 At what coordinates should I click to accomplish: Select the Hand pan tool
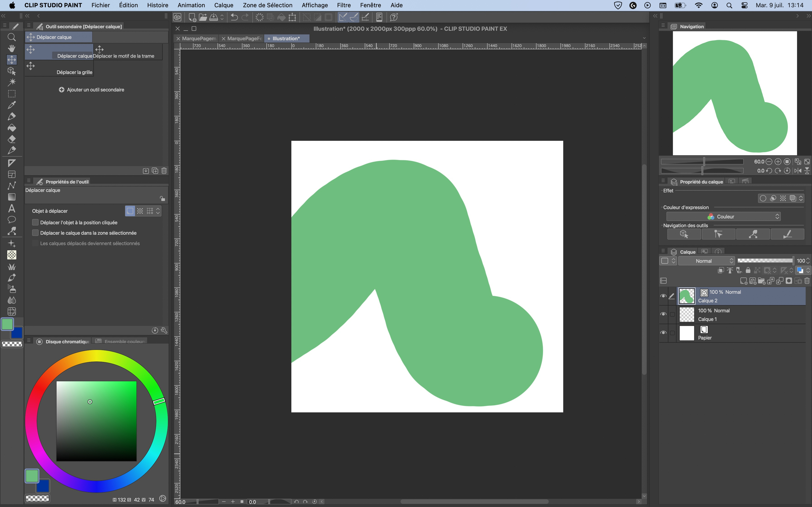click(11, 48)
